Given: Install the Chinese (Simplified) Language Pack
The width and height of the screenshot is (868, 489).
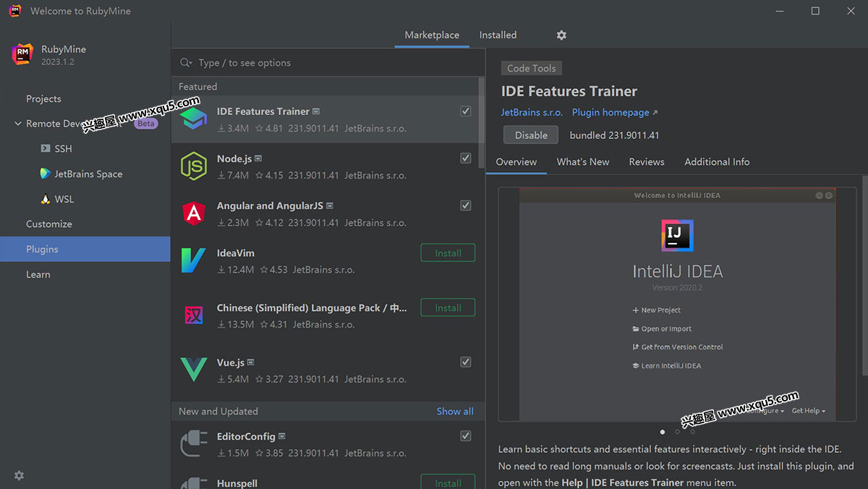Looking at the screenshot, I should (x=448, y=307).
